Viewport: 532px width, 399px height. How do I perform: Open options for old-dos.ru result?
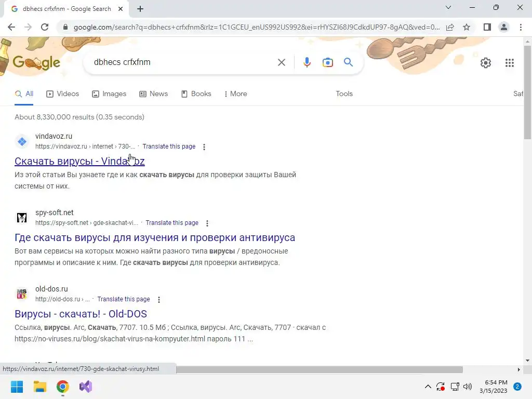click(159, 300)
